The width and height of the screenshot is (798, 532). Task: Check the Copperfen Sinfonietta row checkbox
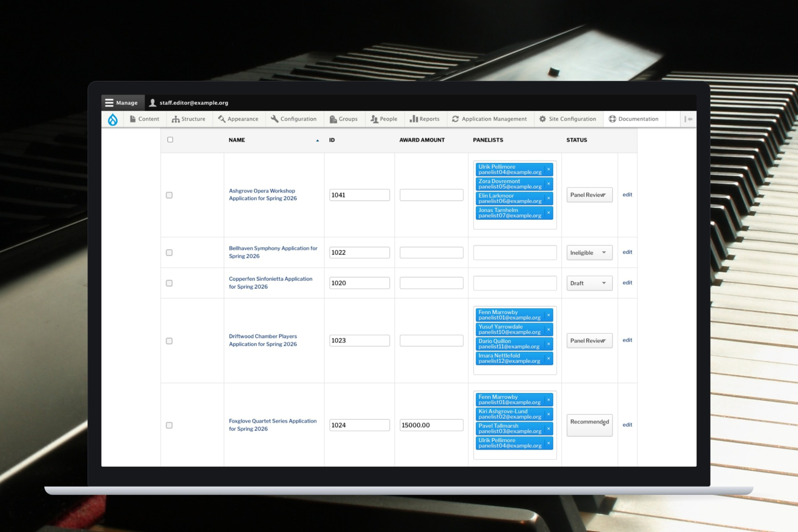click(x=169, y=283)
